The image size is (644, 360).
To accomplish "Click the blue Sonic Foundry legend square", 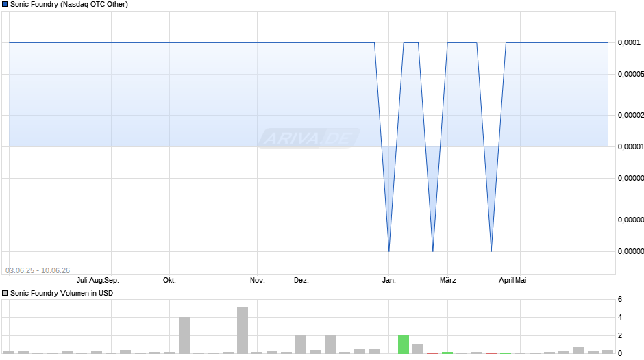I will 5,5.
